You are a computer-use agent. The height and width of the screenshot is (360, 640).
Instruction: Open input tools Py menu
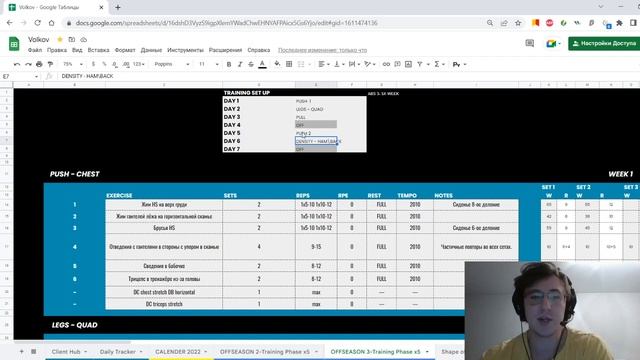coord(459,64)
